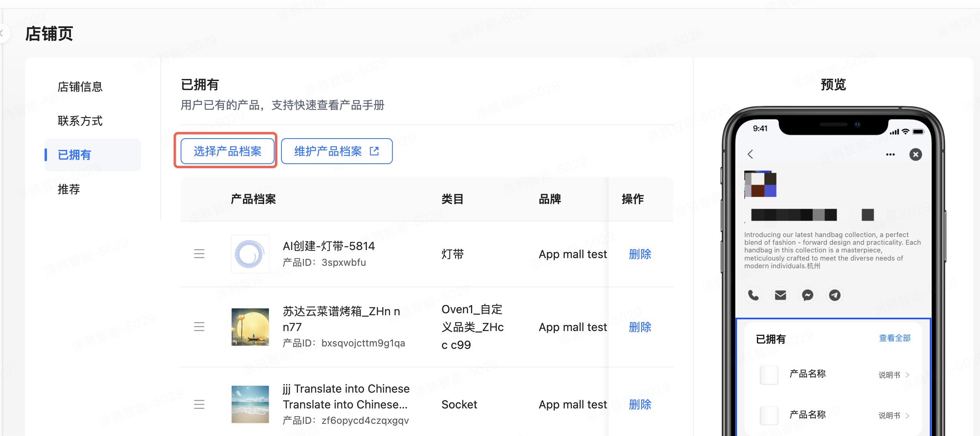The height and width of the screenshot is (436, 980).
Task: Click the 苏达云菜谱烤箱_ZHn n n77 product name
Action: (341, 319)
